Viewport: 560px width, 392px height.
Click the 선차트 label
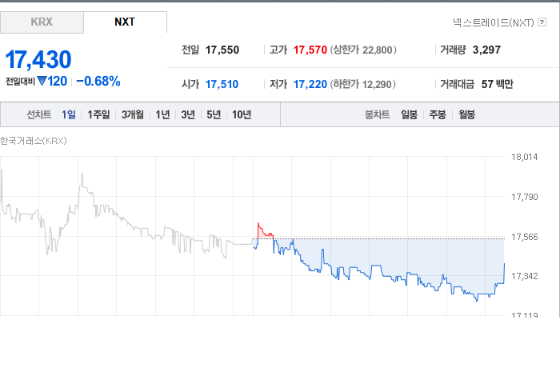pyautogui.click(x=39, y=114)
